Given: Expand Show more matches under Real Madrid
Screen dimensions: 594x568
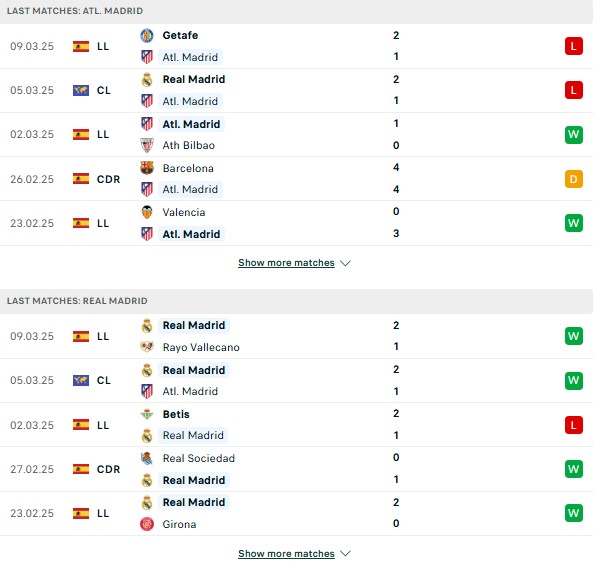Looking at the screenshot, I should 286,554.
